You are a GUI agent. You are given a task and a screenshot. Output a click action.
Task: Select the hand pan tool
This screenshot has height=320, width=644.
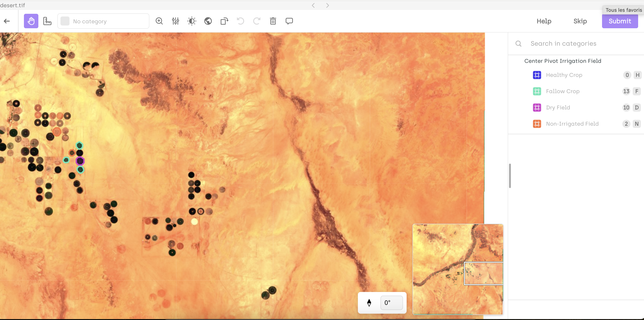click(31, 21)
